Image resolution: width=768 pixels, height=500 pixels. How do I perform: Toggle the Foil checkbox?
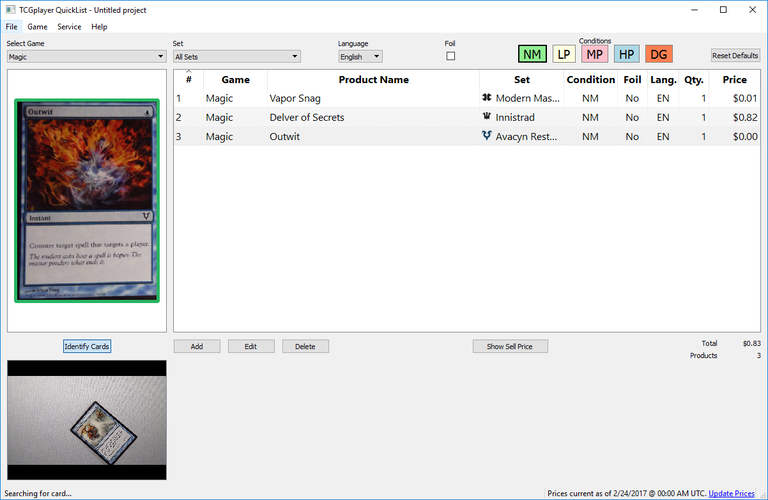coord(451,56)
